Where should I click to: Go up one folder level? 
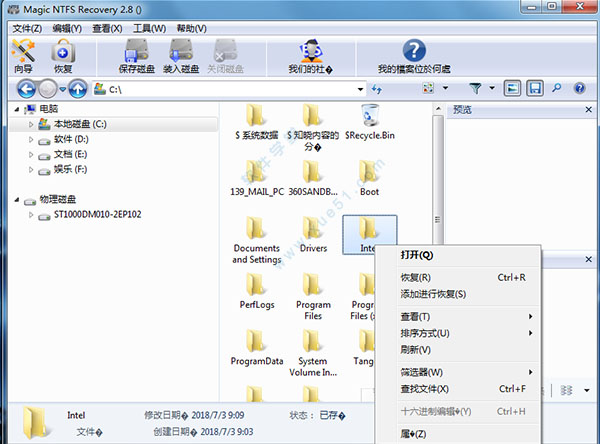[78, 89]
